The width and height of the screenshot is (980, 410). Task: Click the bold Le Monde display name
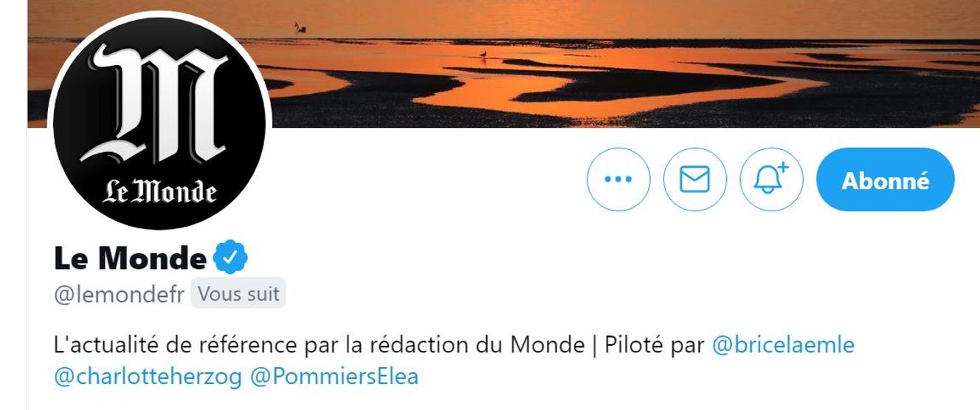[130, 258]
